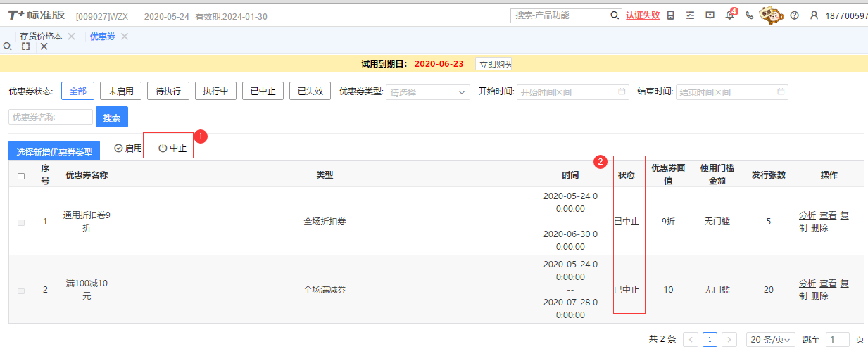Viewport: 868px width, 361px height.
Task: Click the account number 187700597
Action: pos(846,15)
